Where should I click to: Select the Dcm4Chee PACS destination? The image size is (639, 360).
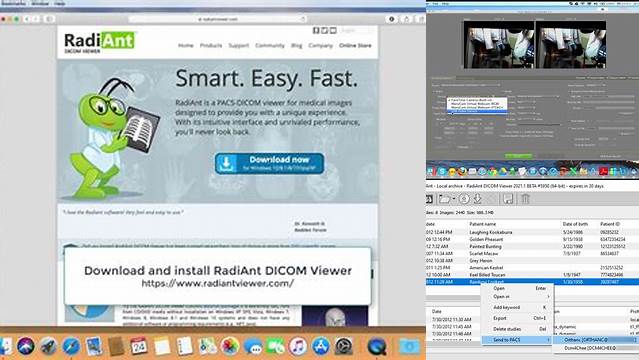596,348
